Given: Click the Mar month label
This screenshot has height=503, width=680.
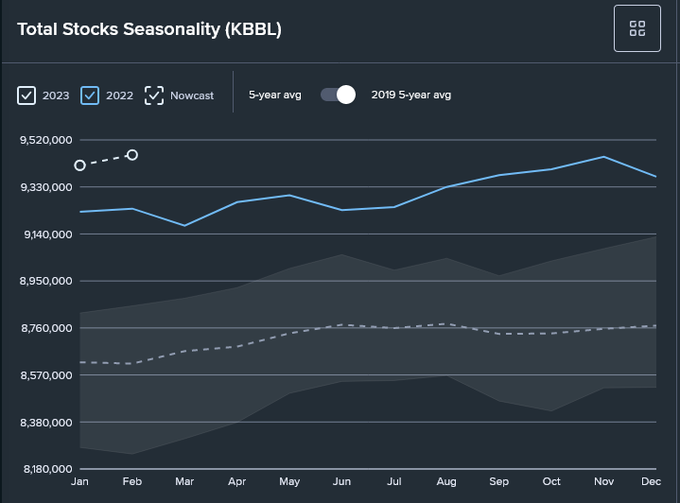Looking at the screenshot, I should pos(185,481).
